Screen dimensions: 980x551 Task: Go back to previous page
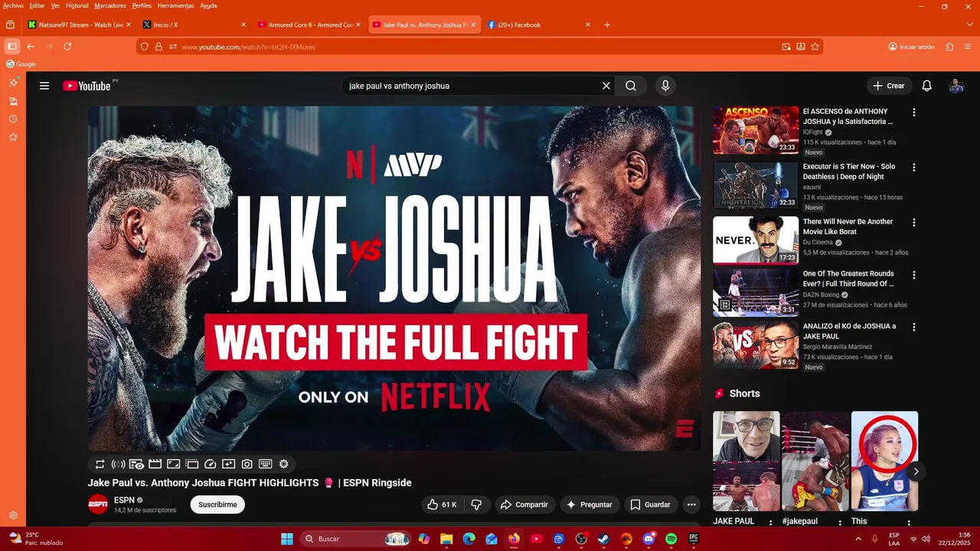pos(31,47)
